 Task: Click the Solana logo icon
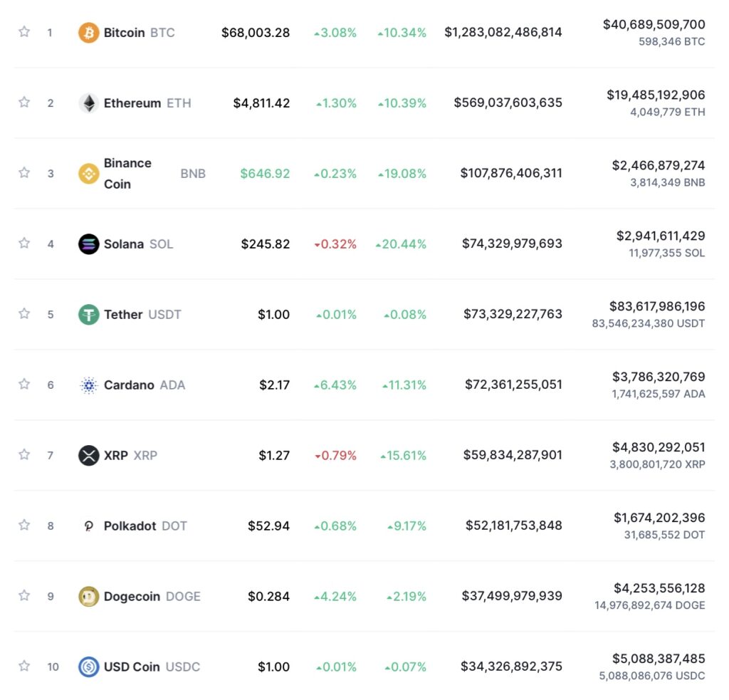[88, 244]
